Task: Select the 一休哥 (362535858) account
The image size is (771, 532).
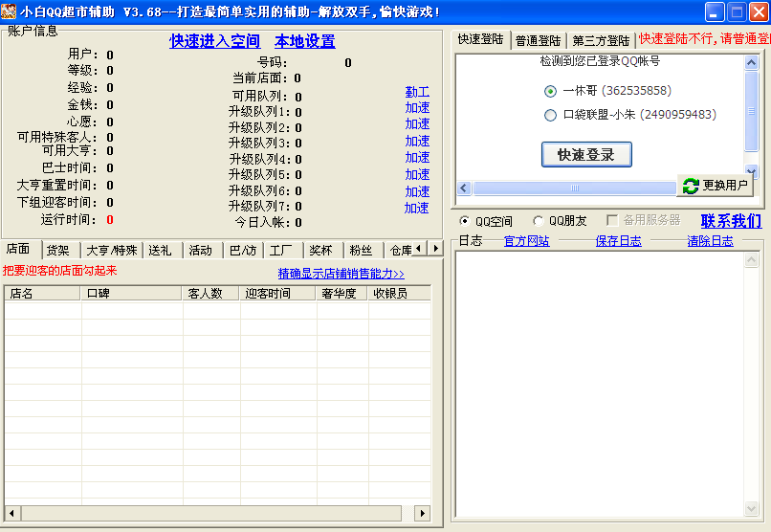Action: (550, 91)
